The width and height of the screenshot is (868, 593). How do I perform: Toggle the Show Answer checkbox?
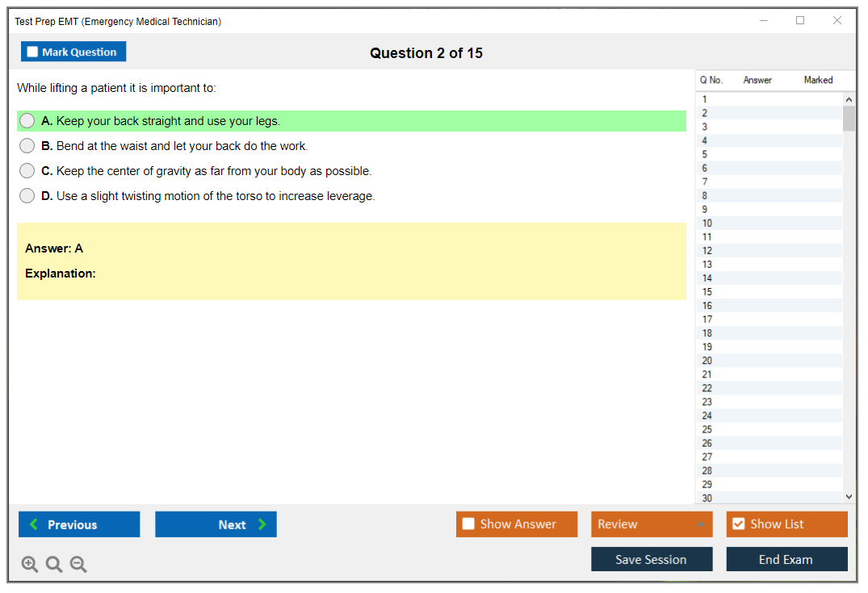pos(468,524)
